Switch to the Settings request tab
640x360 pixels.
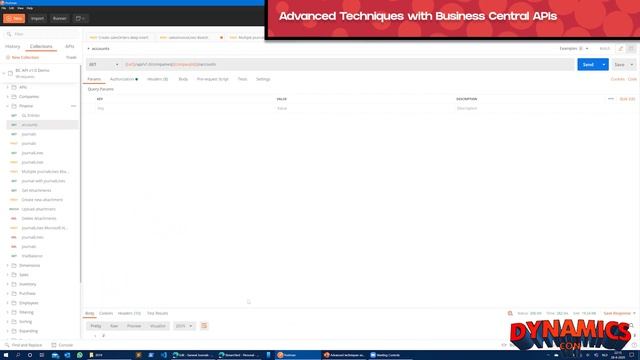(263, 79)
